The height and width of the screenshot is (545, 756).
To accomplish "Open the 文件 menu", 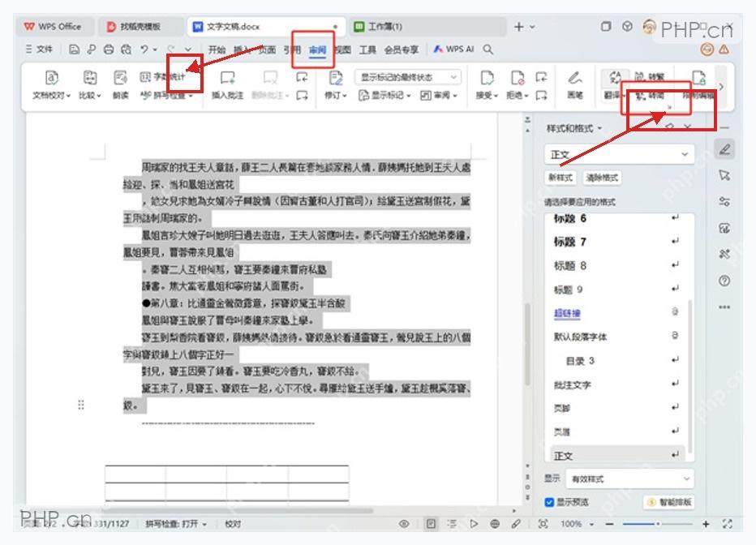I will pos(39,49).
